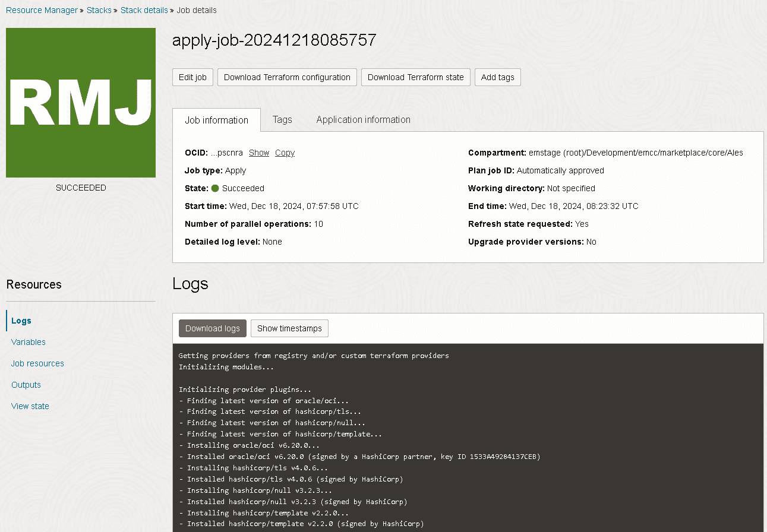Click the log line Installing oracle/oci v6.20.0...
The image size is (767, 532).
250,446
